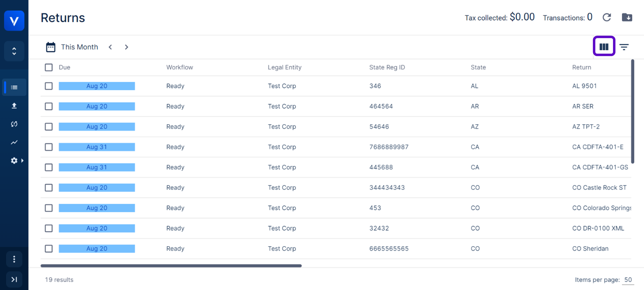
Task: Open the column chooser icon
Action: [604, 47]
